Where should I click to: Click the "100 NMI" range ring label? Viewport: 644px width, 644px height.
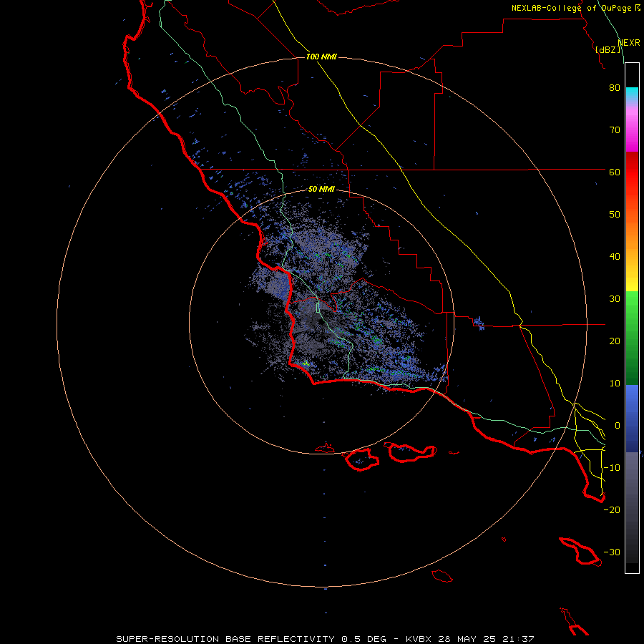[x=321, y=57]
